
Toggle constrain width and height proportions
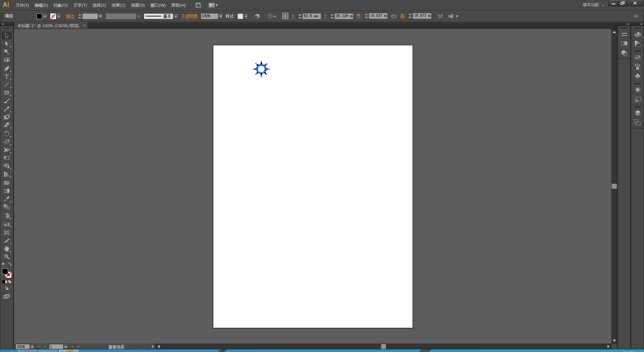[394, 16]
